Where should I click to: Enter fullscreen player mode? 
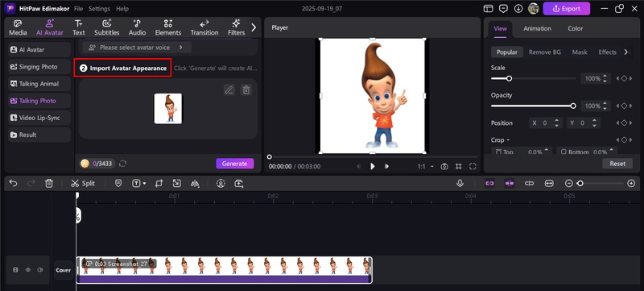point(473,167)
